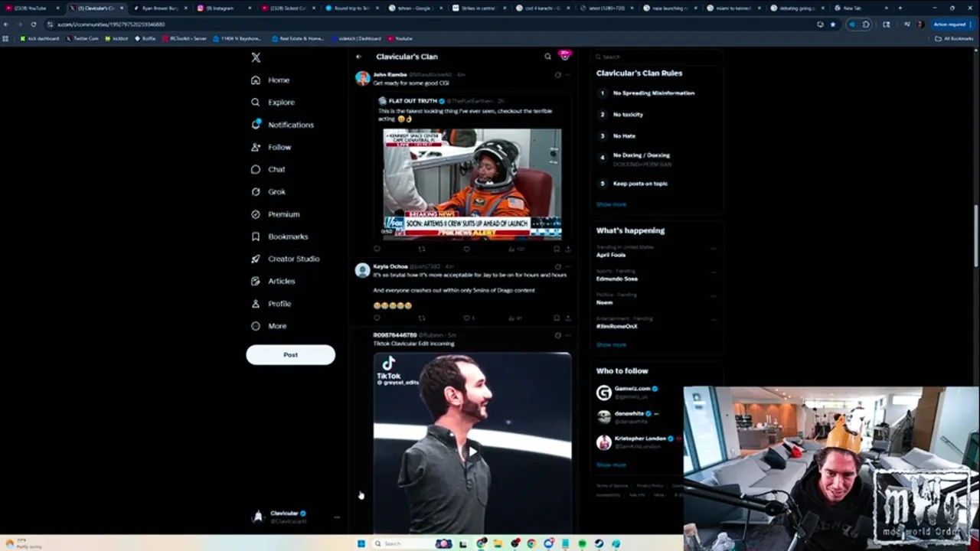980x551 pixels.
Task: Open Keyla Ochoa's profile avatar
Action: (x=363, y=270)
